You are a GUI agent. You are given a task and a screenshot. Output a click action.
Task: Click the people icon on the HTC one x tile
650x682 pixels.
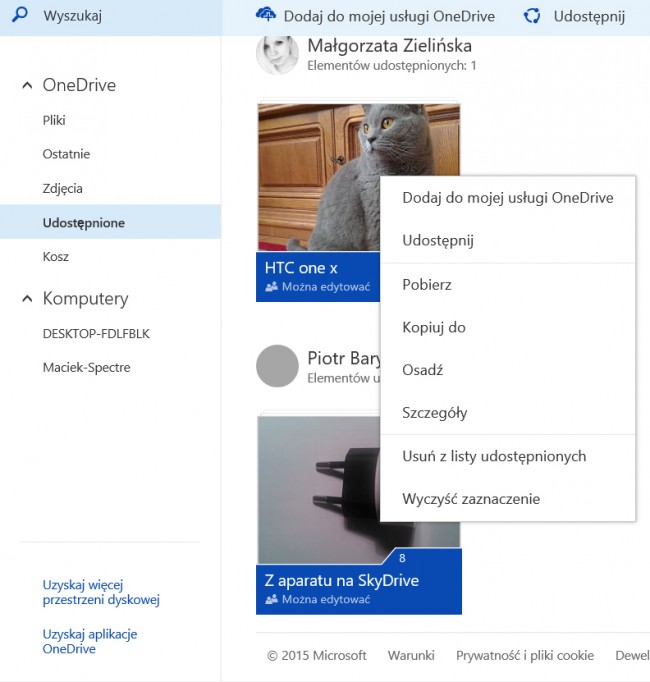point(271,287)
